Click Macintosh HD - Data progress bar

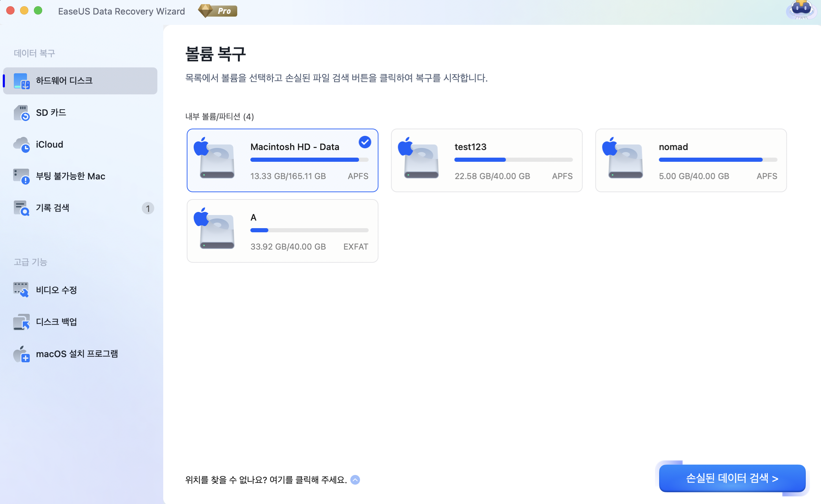(x=309, y=159)
